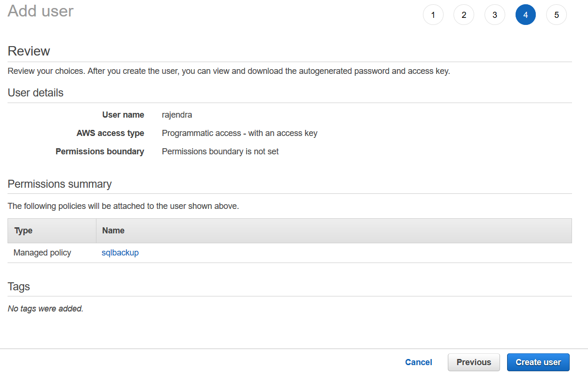Click 'No tags were added' text

pyautogui.click(x=46, y=309)
